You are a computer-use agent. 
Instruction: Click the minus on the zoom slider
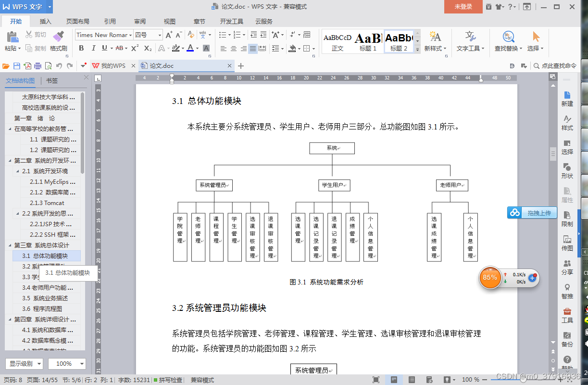pyautogui.click(x=484, y=380)
